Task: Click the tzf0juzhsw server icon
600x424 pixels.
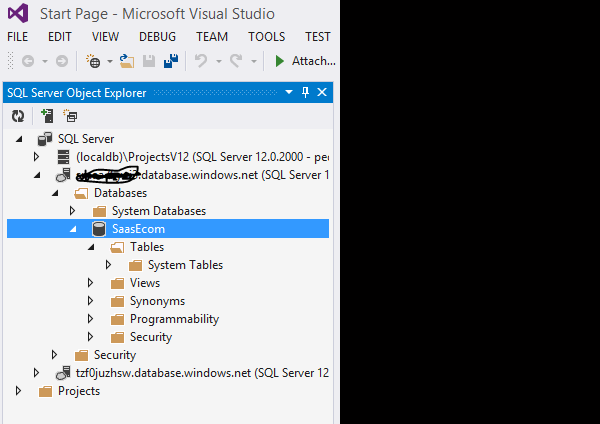Action: point(64,373)
